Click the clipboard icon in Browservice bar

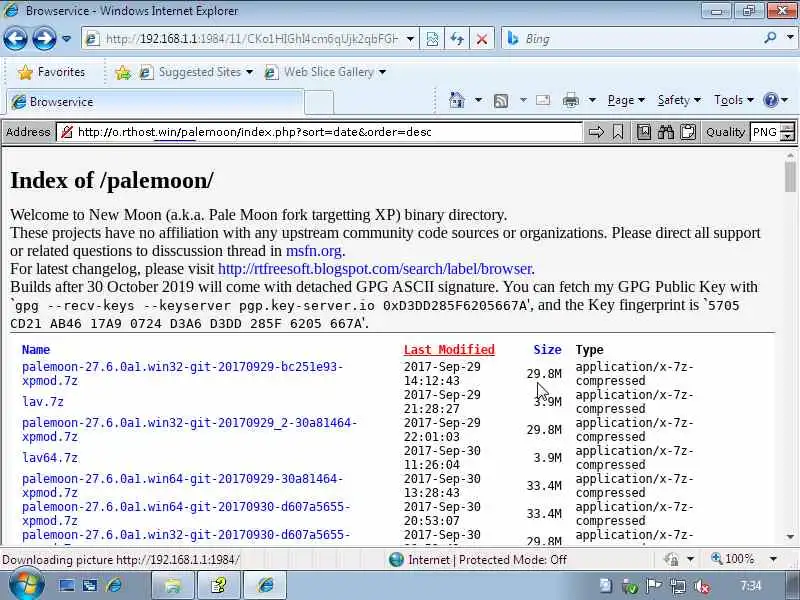[x=688, y=132]
